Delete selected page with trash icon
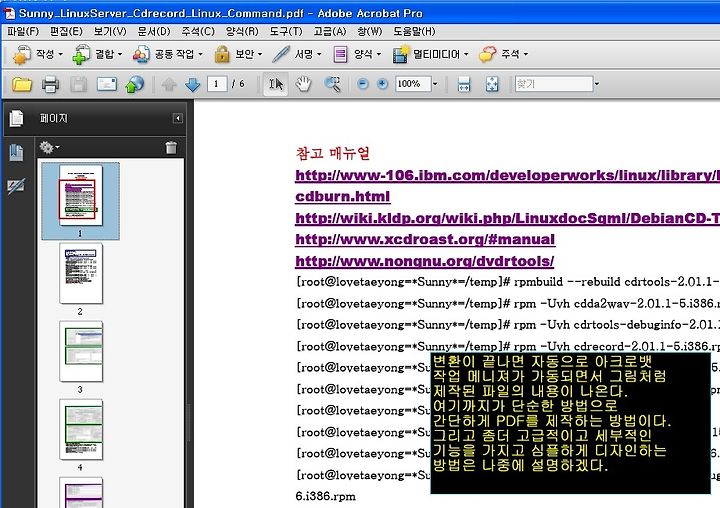Screen dimensions: 720x508 click(x=171, y=147)
